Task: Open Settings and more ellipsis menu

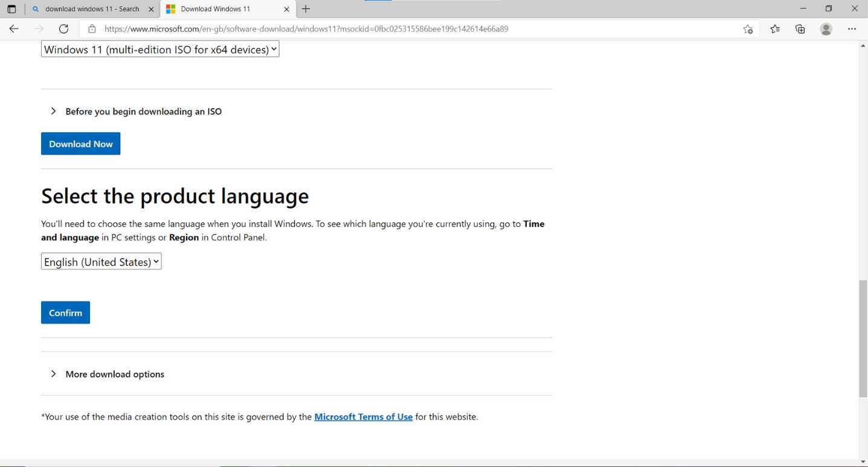Action: (852, 29)
